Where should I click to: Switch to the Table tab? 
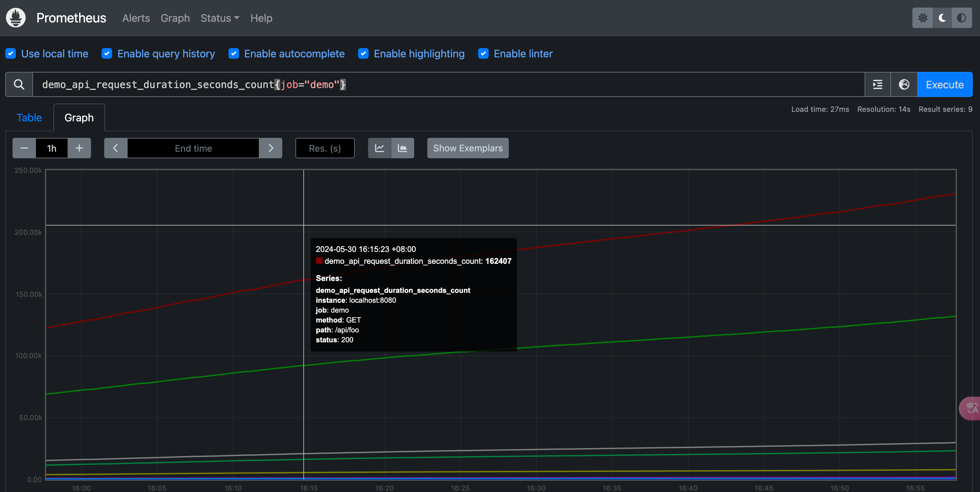(29, 118)
